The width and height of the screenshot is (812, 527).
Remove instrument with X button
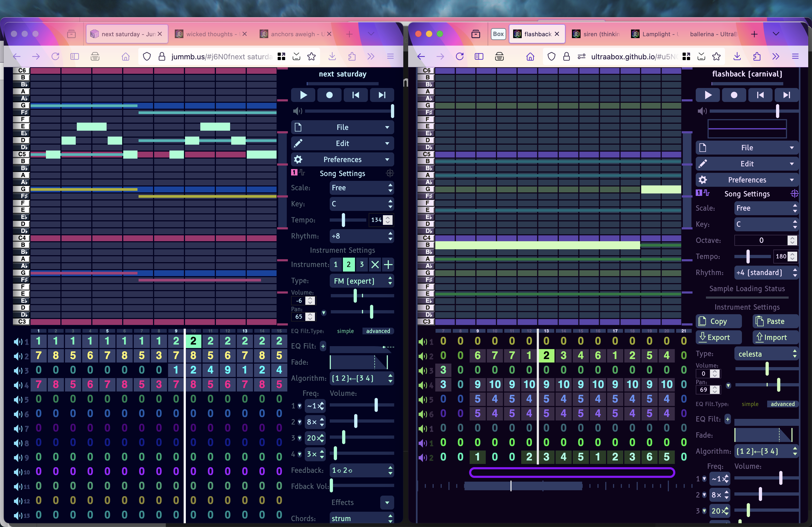coord(375,265)
